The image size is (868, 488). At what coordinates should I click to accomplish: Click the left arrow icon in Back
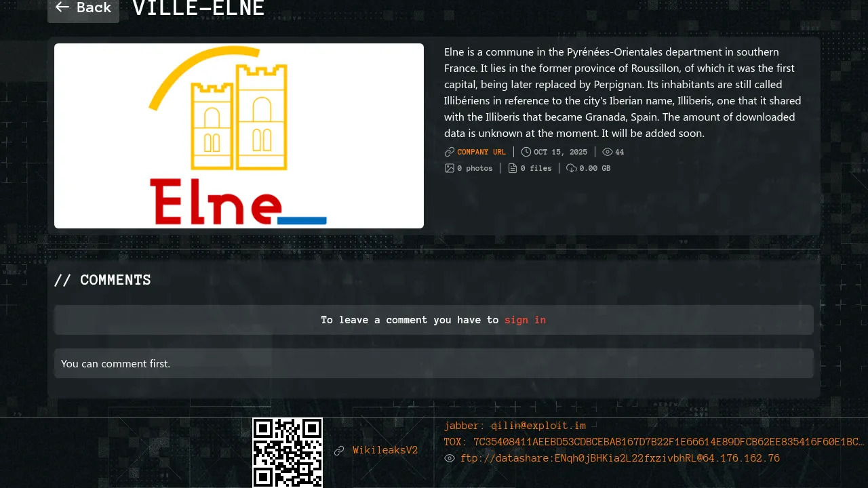[x=62, y=7]
